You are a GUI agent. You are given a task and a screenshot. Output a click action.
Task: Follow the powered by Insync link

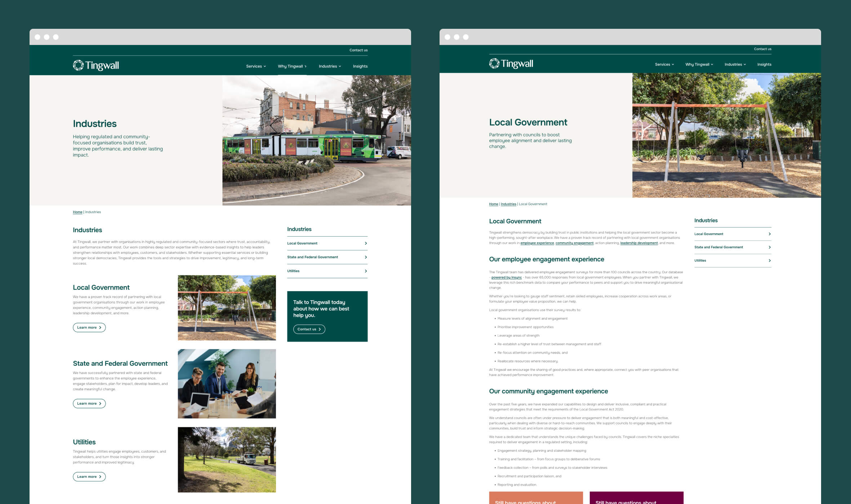click(x=506, y=277)
